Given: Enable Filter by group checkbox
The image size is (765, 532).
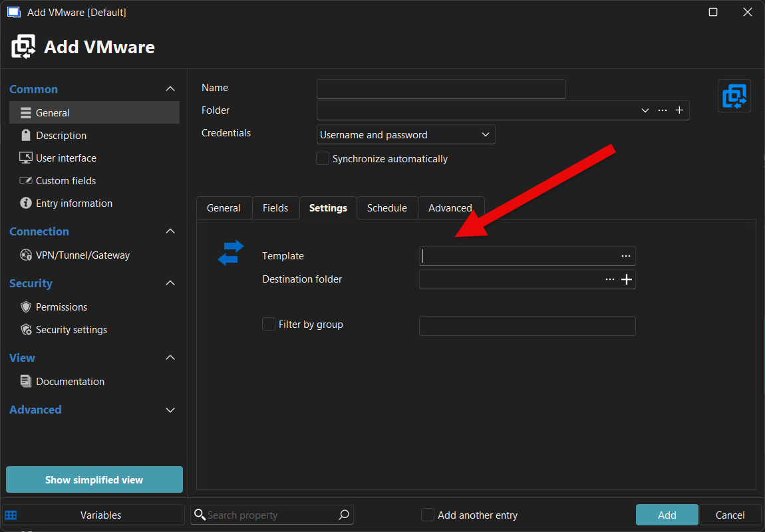Looking at the screenshot, I should click(x=269, y=325).
